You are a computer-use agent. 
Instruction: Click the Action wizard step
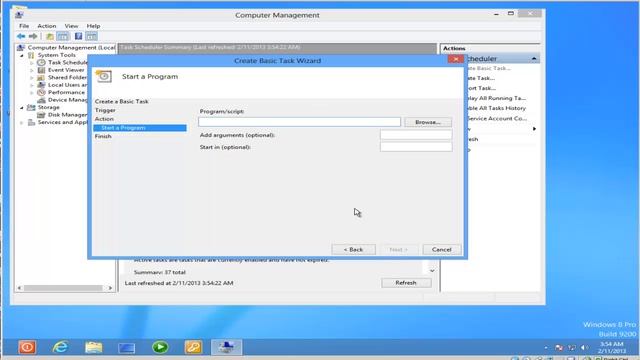104,119
